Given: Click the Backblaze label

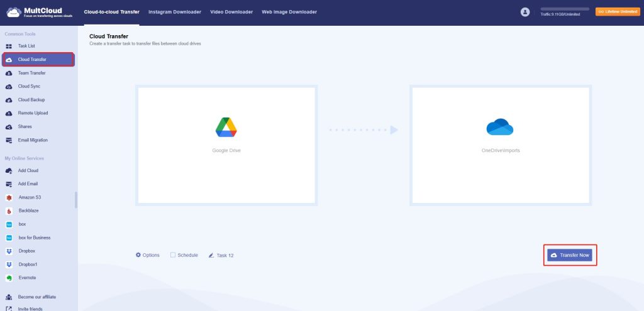Looking at the screenshot, I should click(x=28, y=211).
